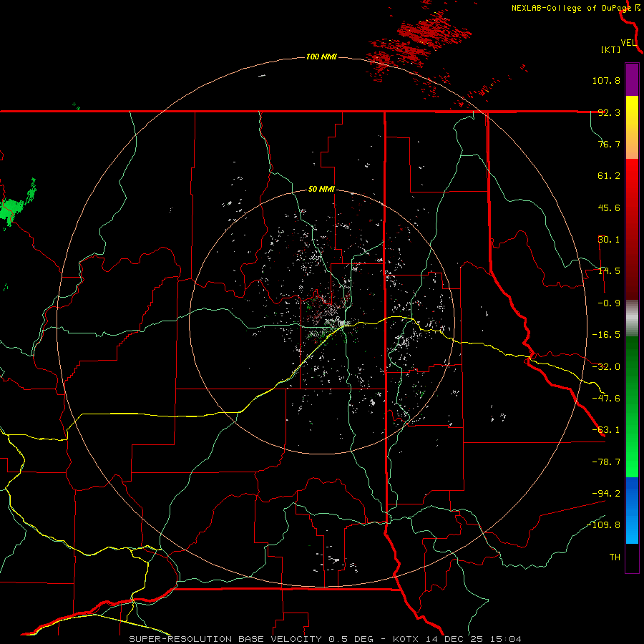Screen dimensions: 644x644
Task: Pick the green segment of the color bar
Action: [632, 406]
